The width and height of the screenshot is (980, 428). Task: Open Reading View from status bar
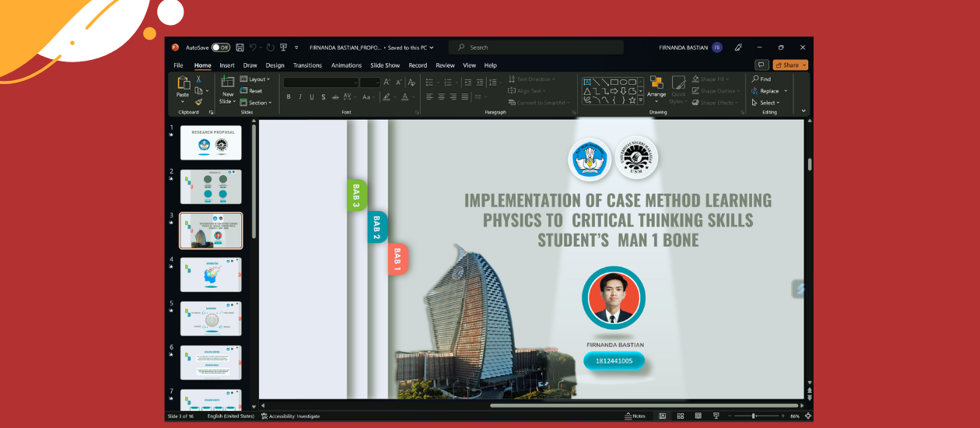[698, 416]
